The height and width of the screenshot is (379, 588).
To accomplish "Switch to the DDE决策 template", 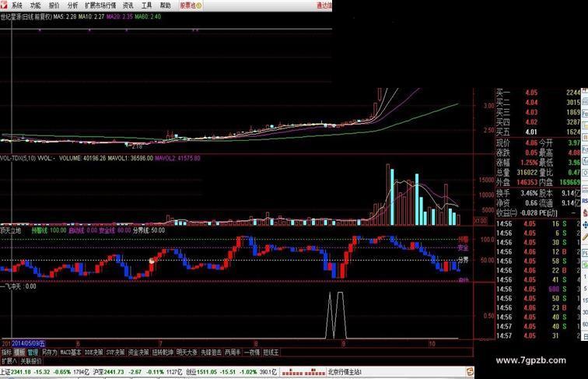I will click(93, 352).
